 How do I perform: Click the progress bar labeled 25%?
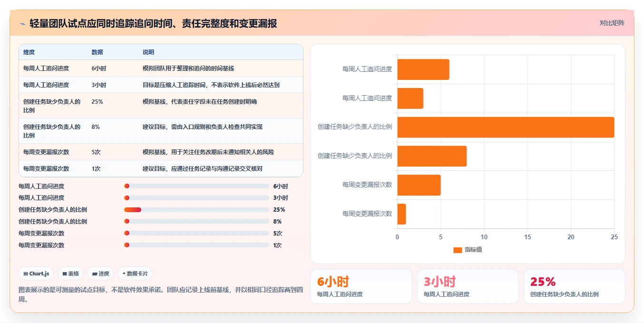coord(196,210)
